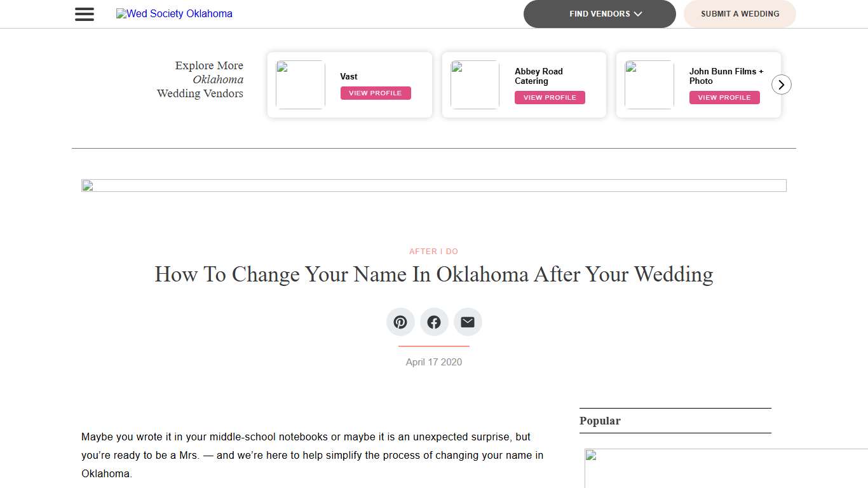Click the John Bunn Films + Photo thumbnail
Image resolution: width=868 pixels, height=488 pixels.
tap(649, 85)
